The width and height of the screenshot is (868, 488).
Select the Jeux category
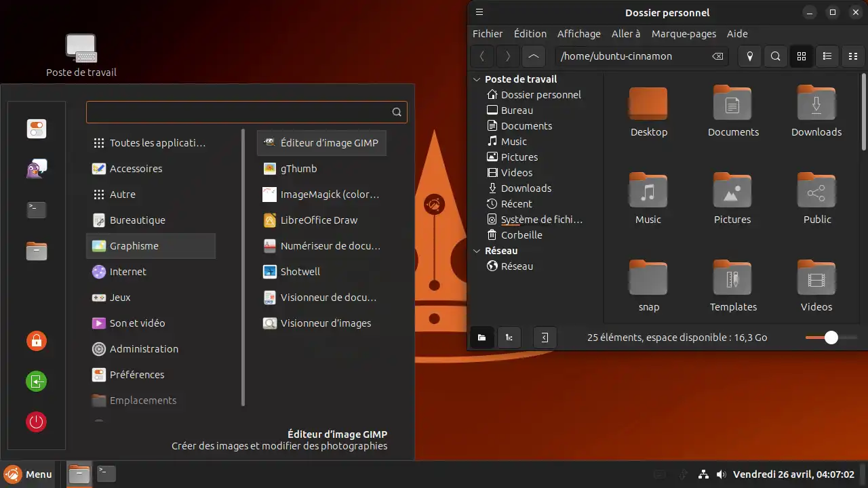pos(151,298)
